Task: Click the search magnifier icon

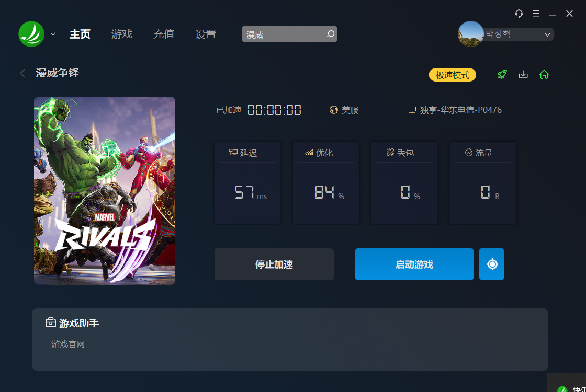Action: pos(330,34)
